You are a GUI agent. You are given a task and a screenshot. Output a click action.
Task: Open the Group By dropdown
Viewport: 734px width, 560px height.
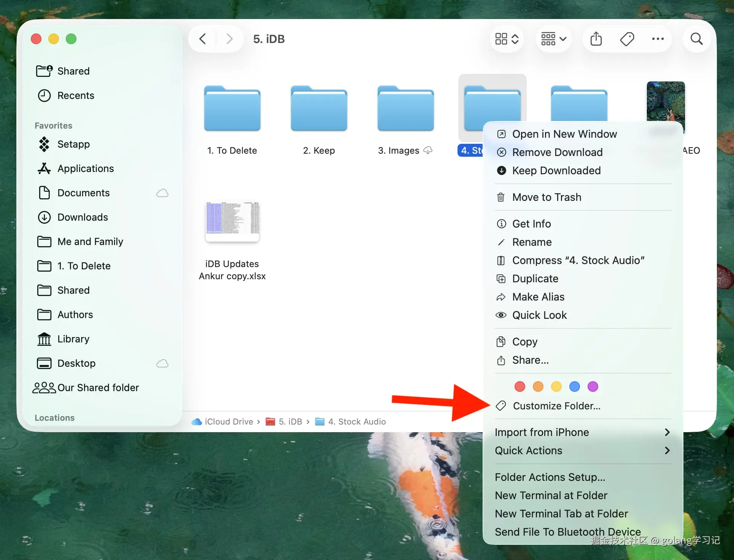tap(553, 39)
